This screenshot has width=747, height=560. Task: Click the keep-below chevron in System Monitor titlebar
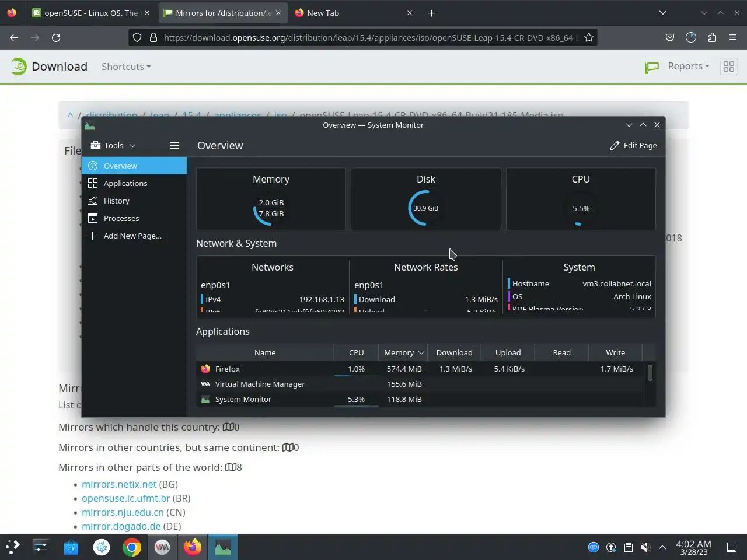[x=629, y=125]
